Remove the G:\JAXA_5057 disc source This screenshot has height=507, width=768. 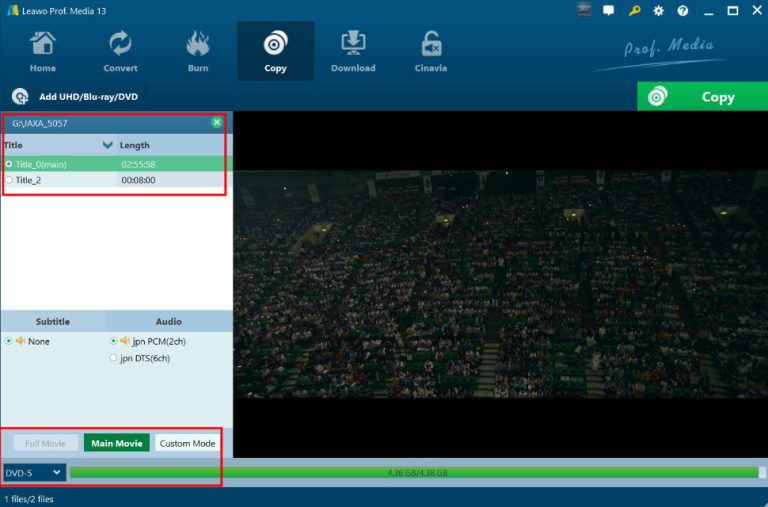(217, 123)
